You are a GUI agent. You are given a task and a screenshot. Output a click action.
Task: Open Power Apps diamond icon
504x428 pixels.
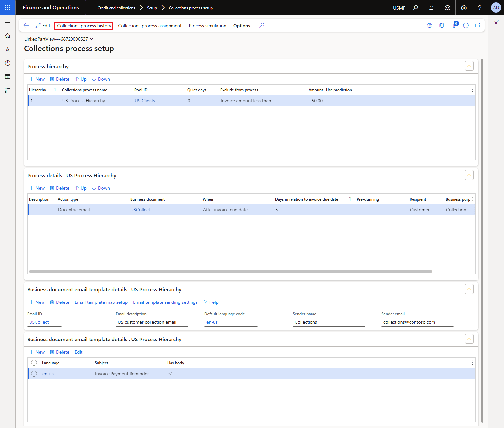coord(429,25)
